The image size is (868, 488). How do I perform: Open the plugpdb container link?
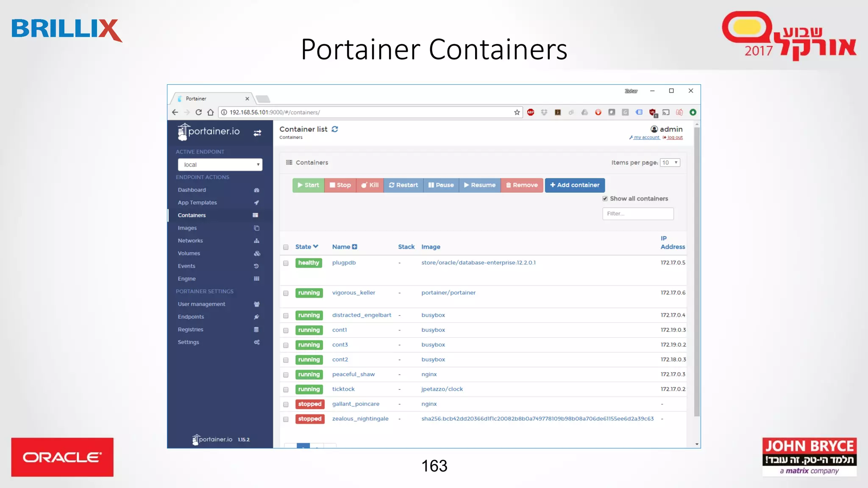point(344,263)
